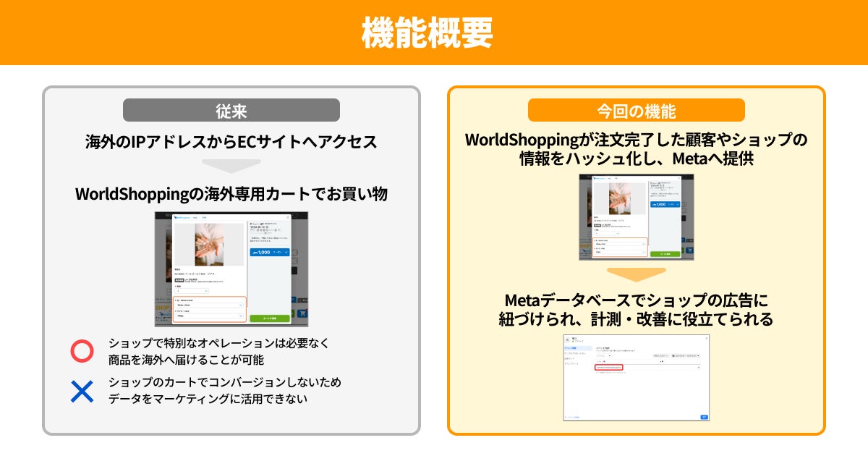Open the color dropdown in the 今回の機能 cart popup
Viewport: 868px width, 456px height.
click(621, 244)
